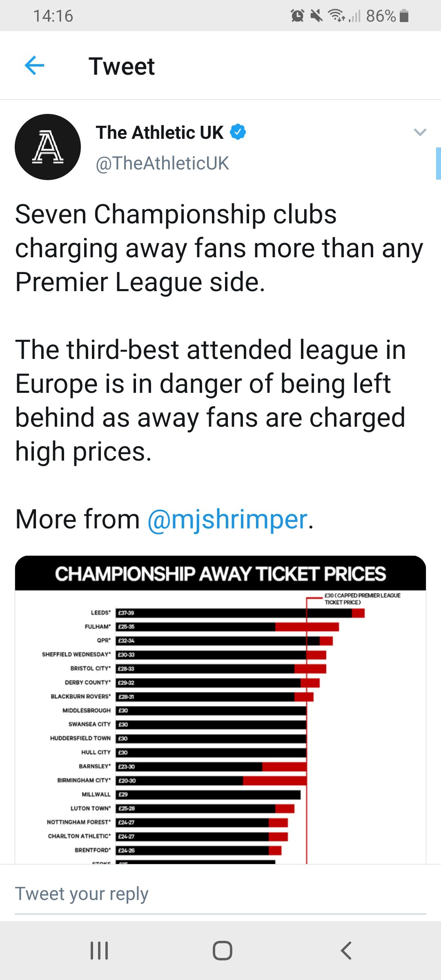
Task: Tap the @TheAthleticUK handle
Action: pyautogui.click(x=162, y=163)
